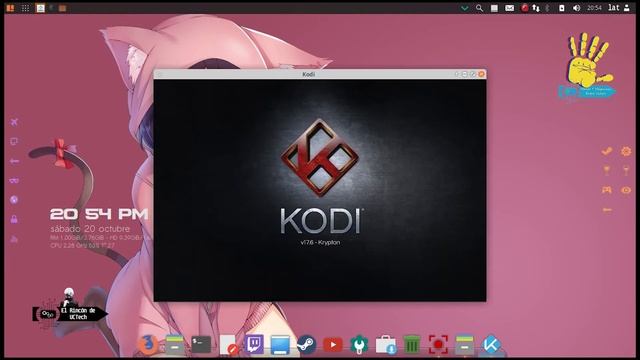640x360 pixels.
Task: Open the red round indicator in top panel
Action: pos(524,8)
